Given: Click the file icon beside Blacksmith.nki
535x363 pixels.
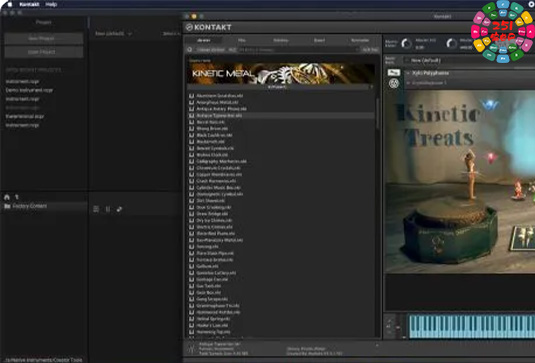Looking at the screenshot, I should (191, 142).
